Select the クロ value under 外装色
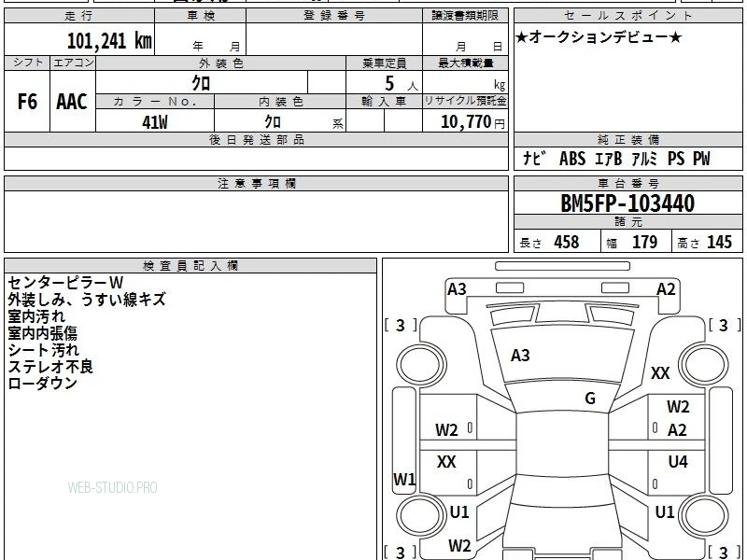Image resolution: width=747 pixels, height=560 pixels. (x=201, y=83)
